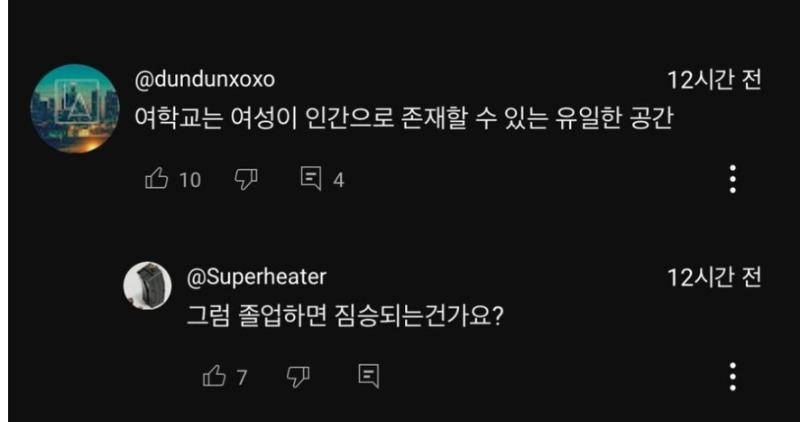Visit the @Superheater channel link
The image size is (800, 422).
click(x=256, y=277)
